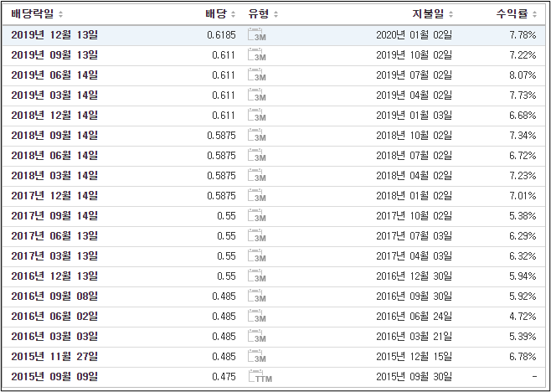Viewport: 551px width, 392px height.
Task: Click yield value 5.39%
Action: (523, 336)
